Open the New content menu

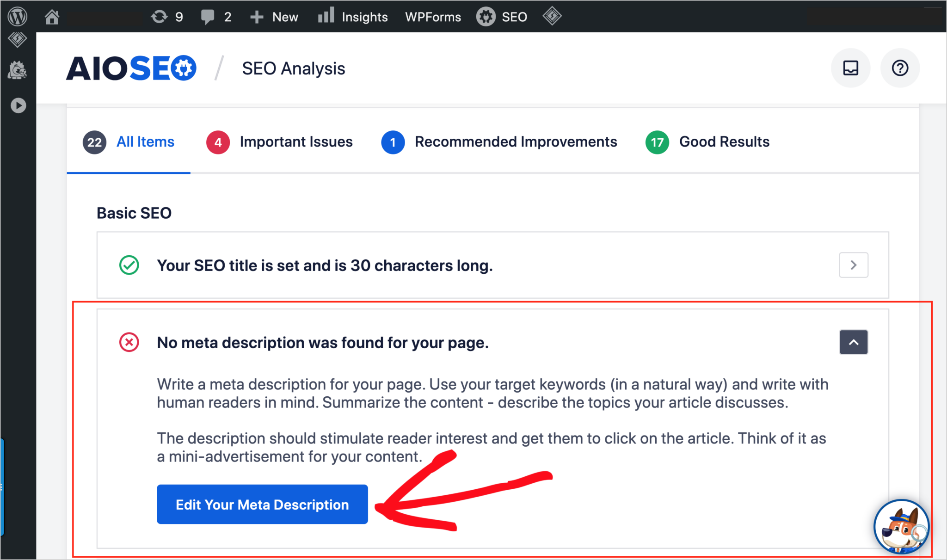pyautogui.click(x=274, y=17)
